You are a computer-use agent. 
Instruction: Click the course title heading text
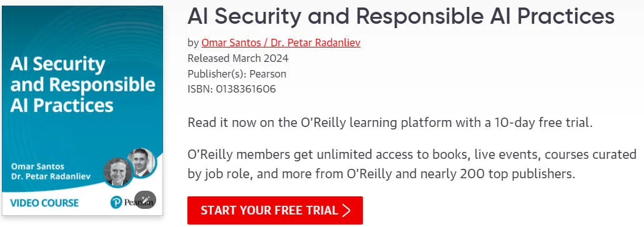(x=401, y=16)
